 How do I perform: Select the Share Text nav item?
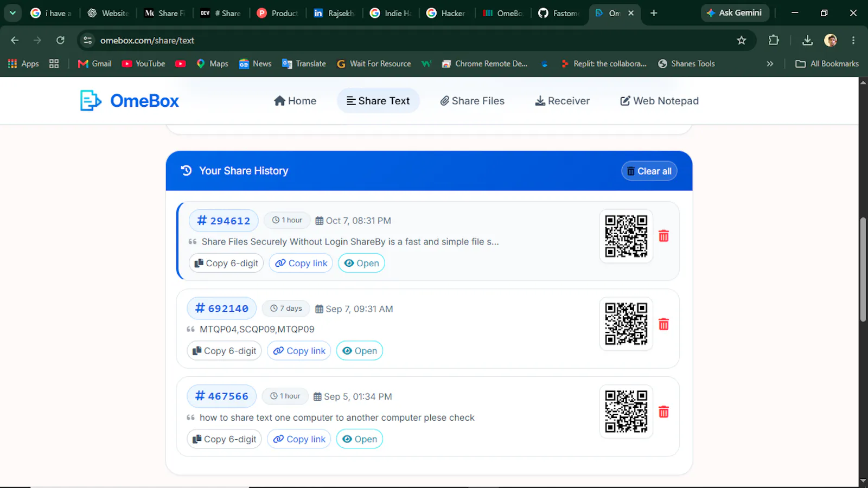tap(378, 101)
